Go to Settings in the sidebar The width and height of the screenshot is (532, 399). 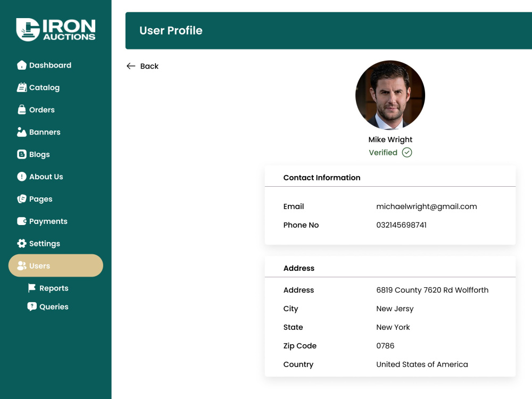(x=39, y=243)
